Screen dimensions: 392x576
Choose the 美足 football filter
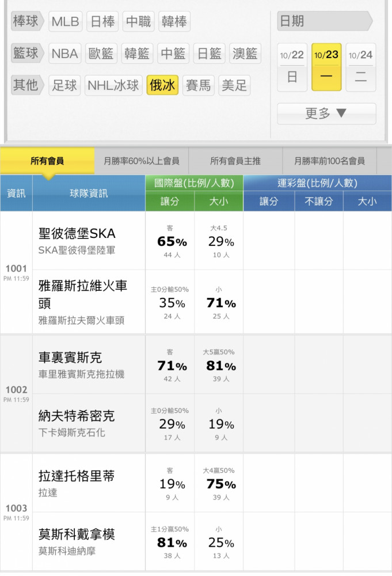coord(234,86)
